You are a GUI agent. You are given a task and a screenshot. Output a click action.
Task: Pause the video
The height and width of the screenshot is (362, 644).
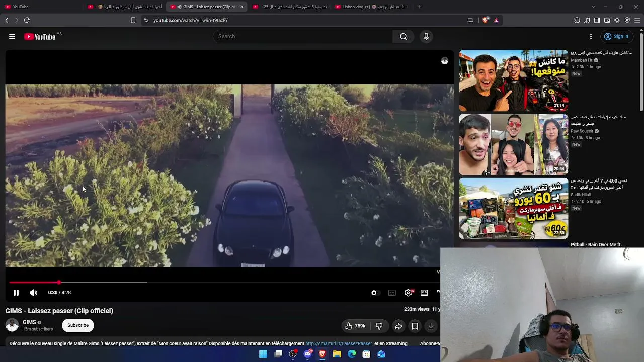tap(16, 293)
